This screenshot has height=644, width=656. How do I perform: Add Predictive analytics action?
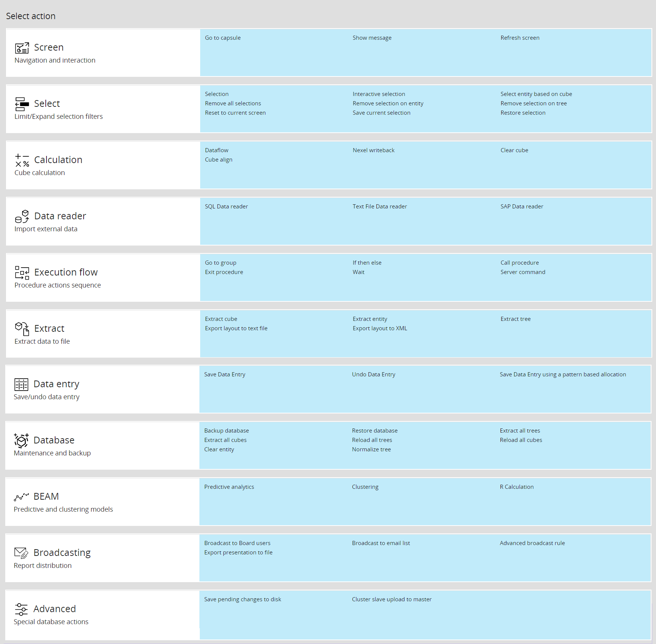click(229, 487)
